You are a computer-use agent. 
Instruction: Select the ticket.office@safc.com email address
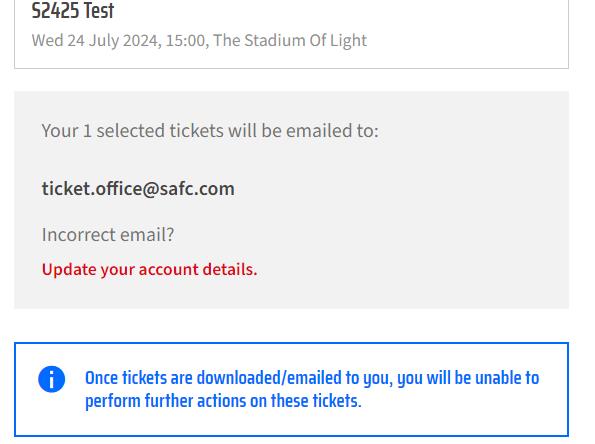(x=138, y=189)
